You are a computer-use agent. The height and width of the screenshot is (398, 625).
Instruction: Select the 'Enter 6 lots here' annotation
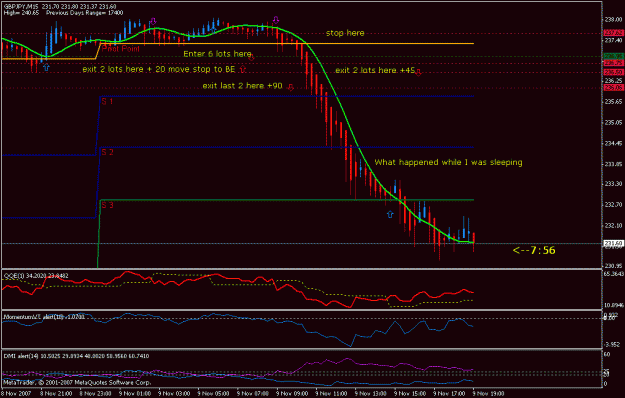tap(217, 53)
